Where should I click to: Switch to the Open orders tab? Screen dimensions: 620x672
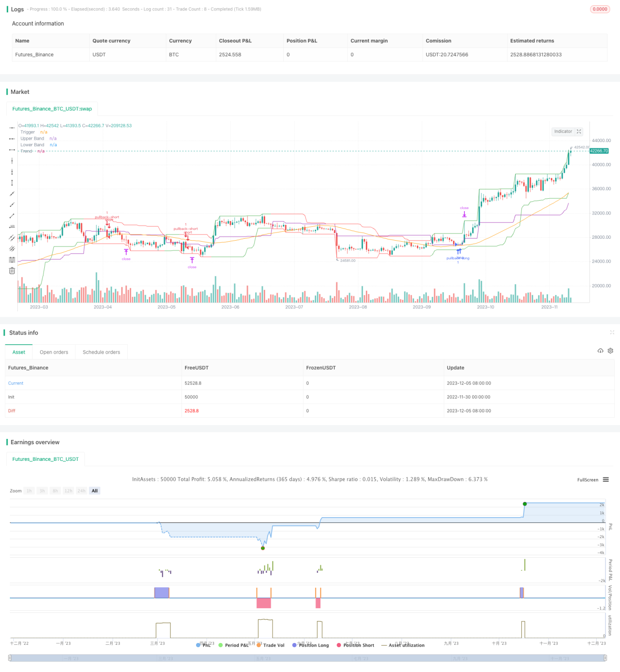click(x=54, y=352)
